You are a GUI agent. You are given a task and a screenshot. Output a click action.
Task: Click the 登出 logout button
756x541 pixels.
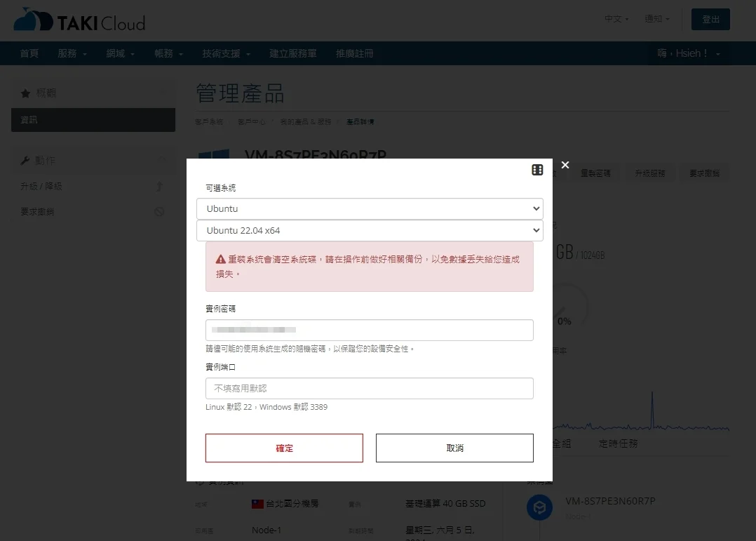(710, 20)
